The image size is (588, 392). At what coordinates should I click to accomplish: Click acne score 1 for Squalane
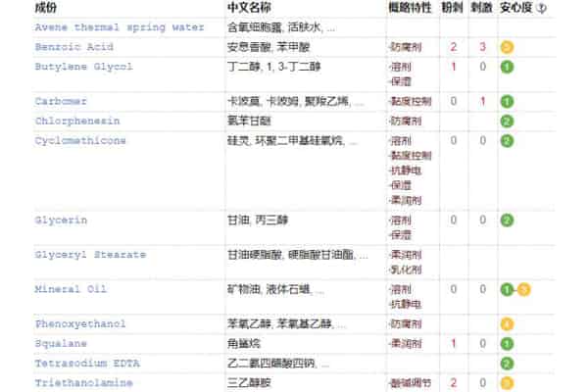click(454, 344)
